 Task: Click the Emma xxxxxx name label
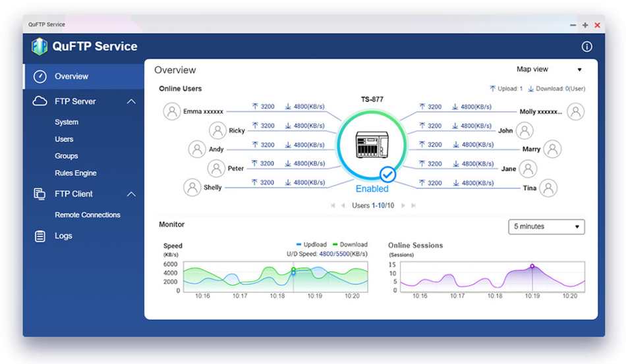click(203, 112)
